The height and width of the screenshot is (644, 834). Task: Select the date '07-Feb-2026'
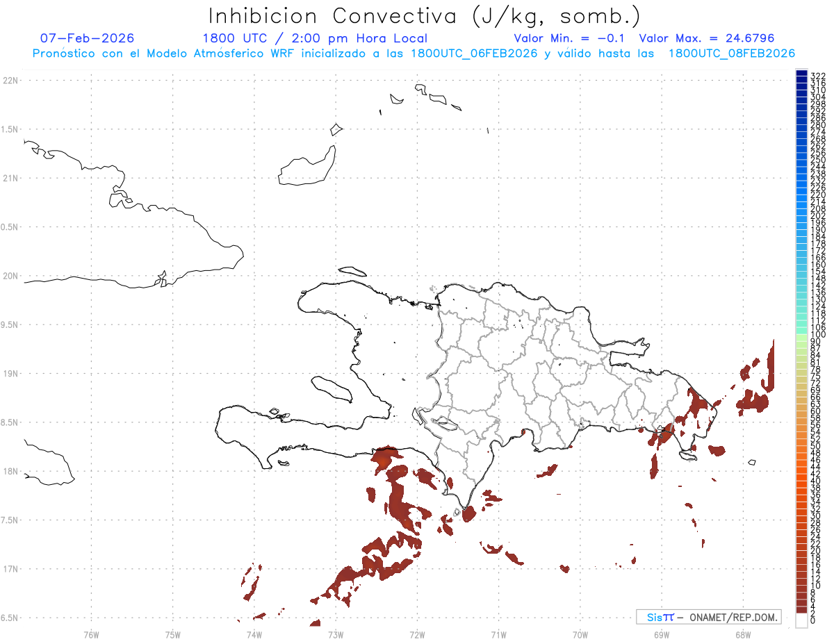(x=88, y=38)
